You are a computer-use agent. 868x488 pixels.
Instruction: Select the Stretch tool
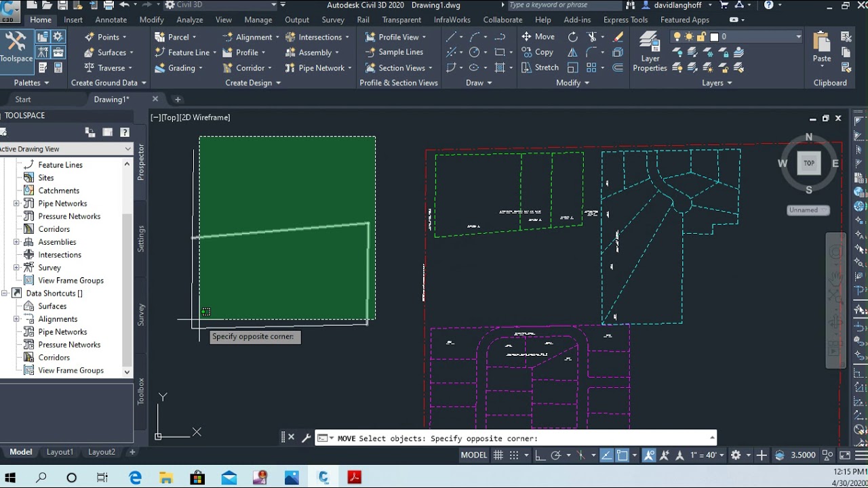pos(540,67)
